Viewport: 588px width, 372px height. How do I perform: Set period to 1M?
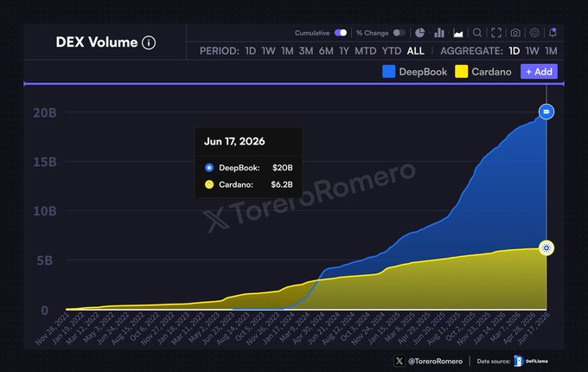coord(287,51)
